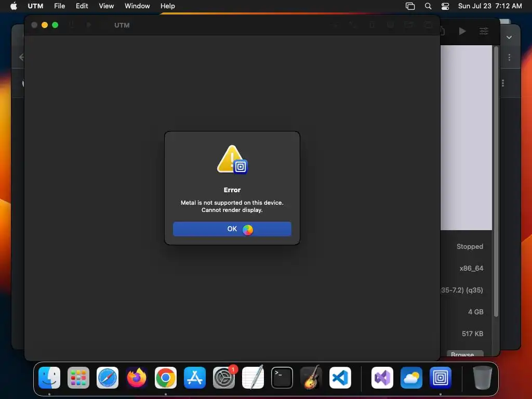This screenshot has width=532, height=399.
Task: Launch Terminal from the Dock
Action: tap(282, 378)
